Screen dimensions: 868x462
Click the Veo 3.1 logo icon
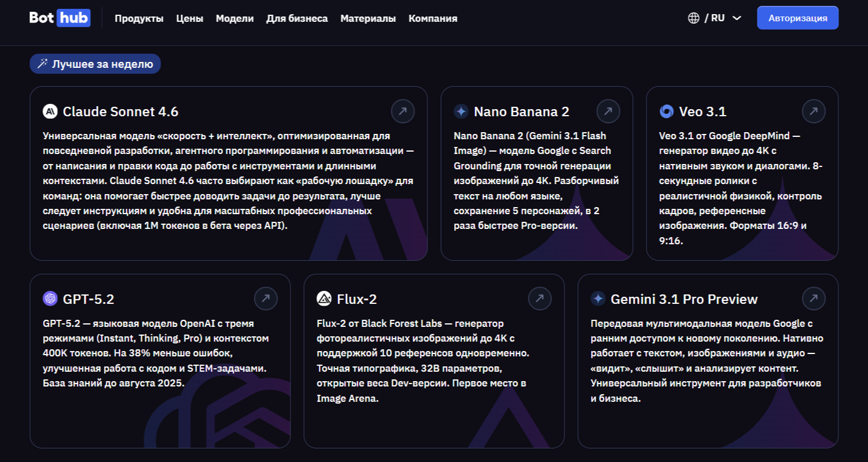pyautogui.click(x=666, y=111)
